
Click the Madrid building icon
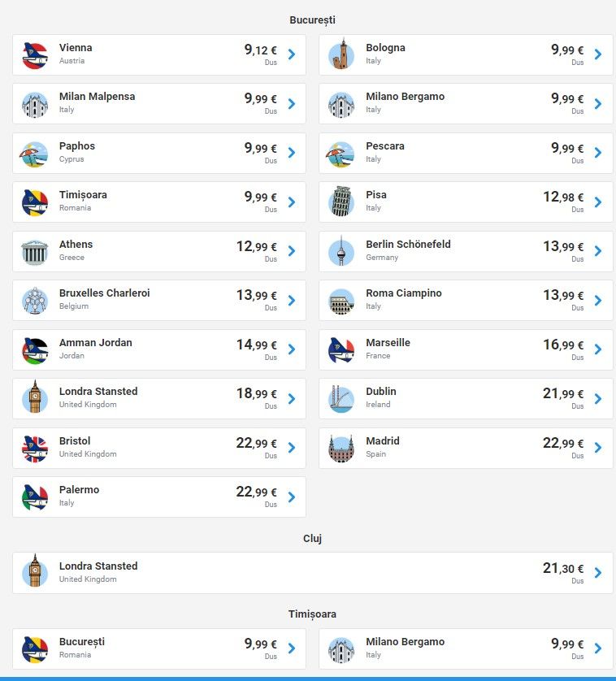(341, 449)
